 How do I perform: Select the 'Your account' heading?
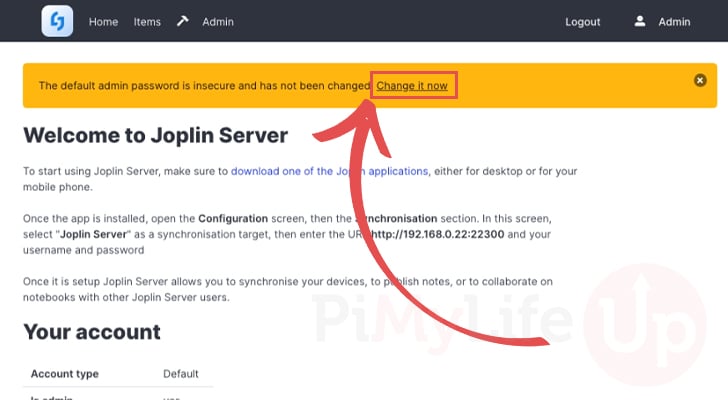(x=92, y=332)
